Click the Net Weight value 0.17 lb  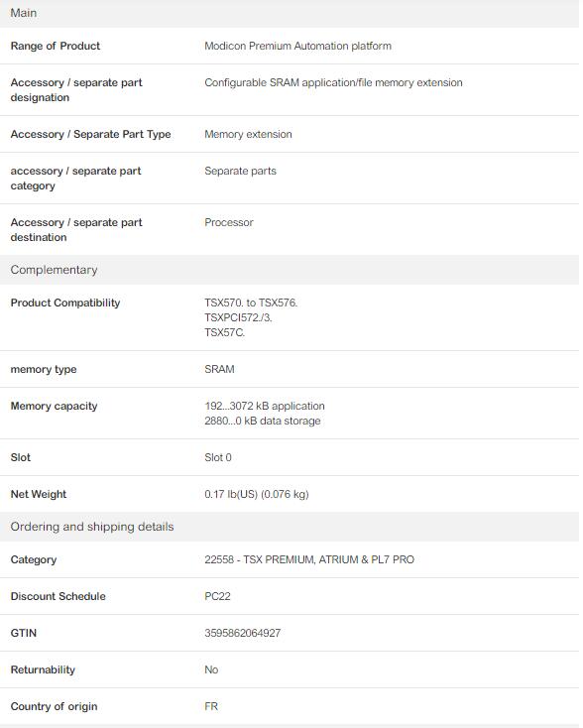pos(257,494)
